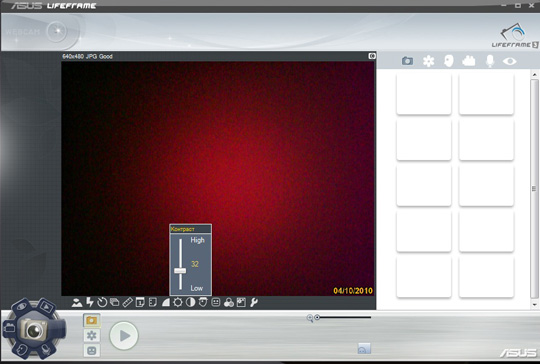Image resolution: width=540 pixels, height=364 pixels.
Task: Select the first empty gallery thumbnail slot
Action: coord(424,93)
